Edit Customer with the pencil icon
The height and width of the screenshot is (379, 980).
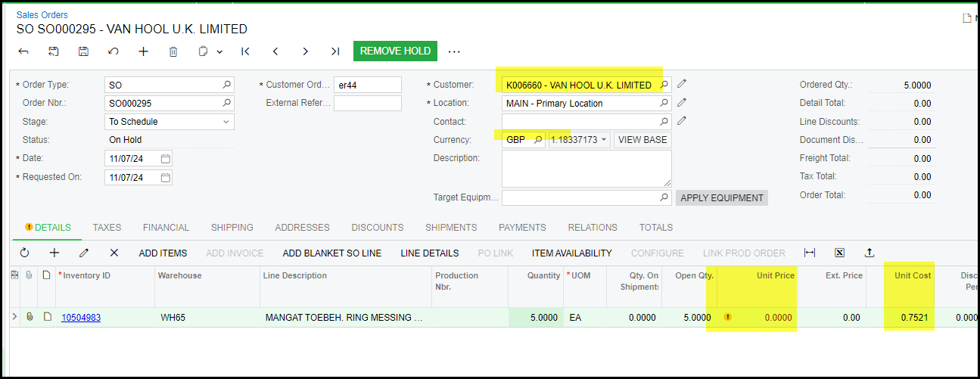point(682,84)
